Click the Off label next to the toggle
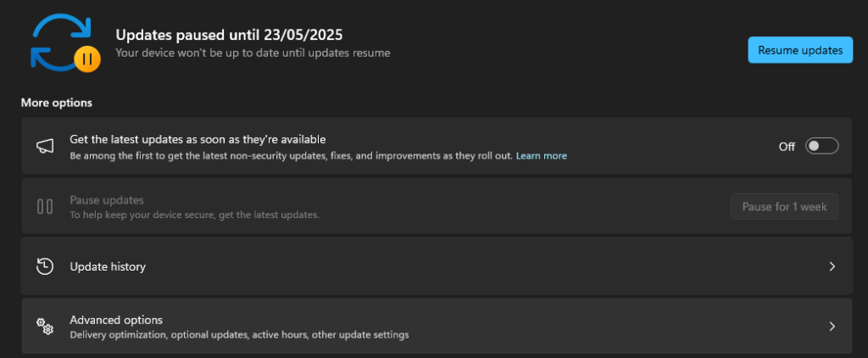The width and height of the screenshot is (868, 358). point(787,147)
